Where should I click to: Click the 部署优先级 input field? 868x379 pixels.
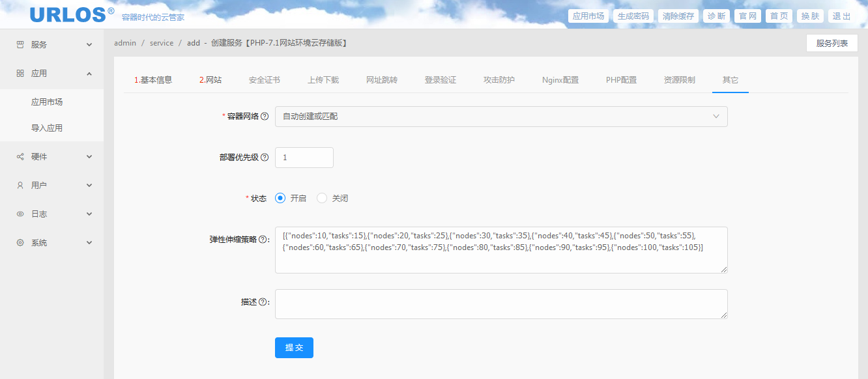point(304,158)
